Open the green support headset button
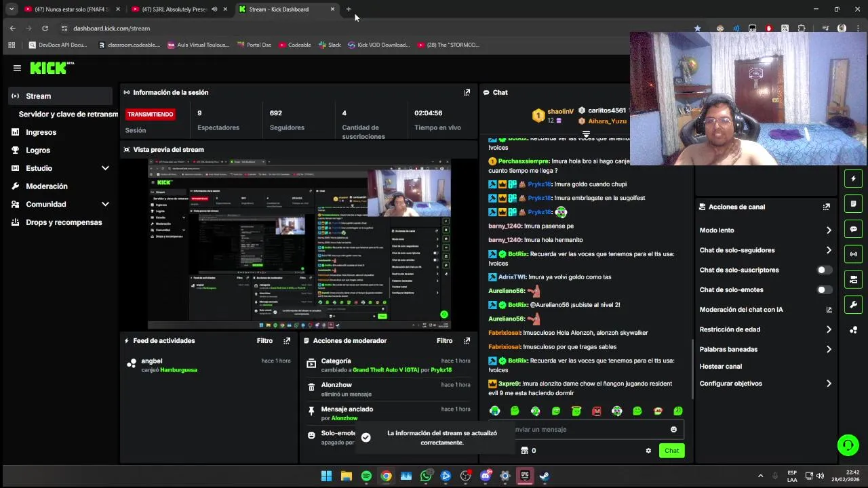 pos(848,445)
